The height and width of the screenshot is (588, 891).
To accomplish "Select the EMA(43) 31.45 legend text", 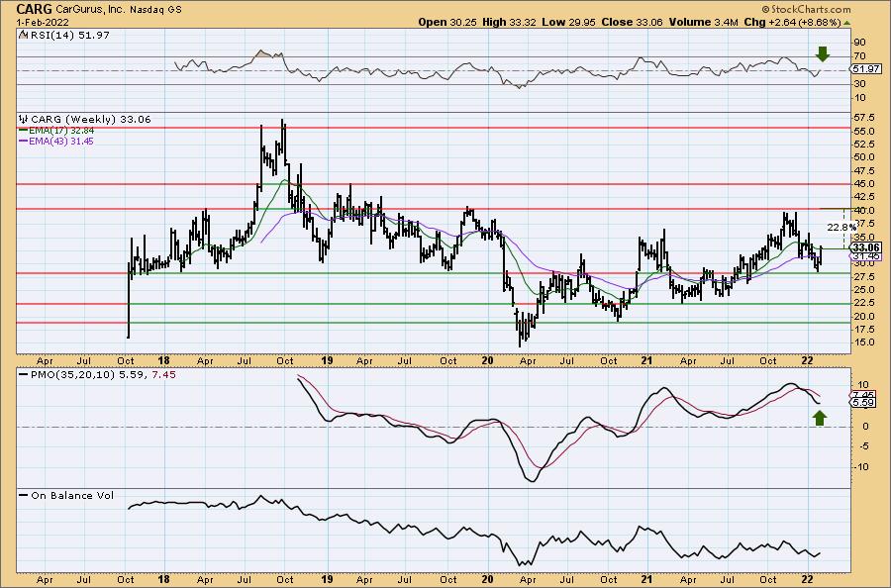I will (61, 141).
